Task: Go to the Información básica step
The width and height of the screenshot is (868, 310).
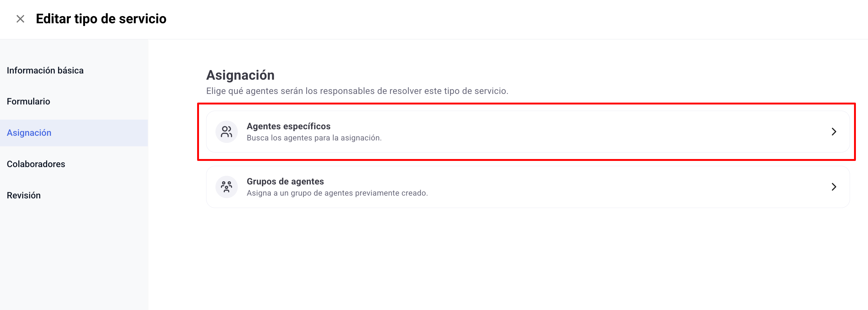Action: click(45, 70)
